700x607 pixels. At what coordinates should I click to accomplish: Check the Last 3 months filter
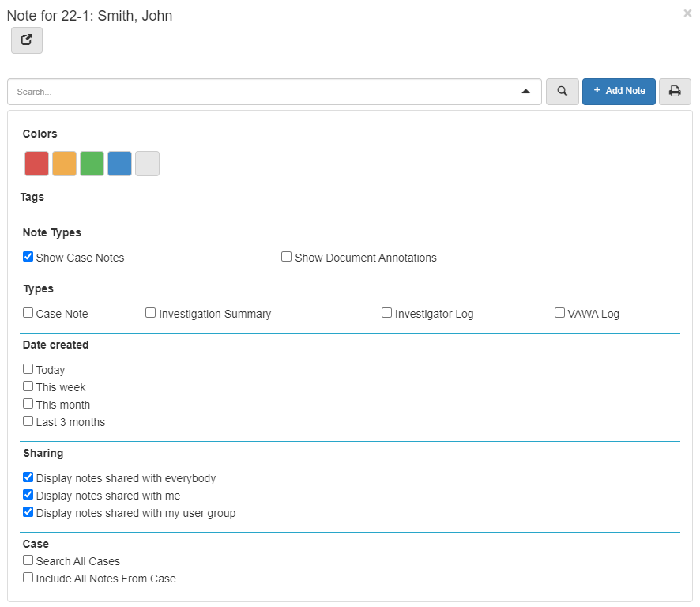click(28, 421)
